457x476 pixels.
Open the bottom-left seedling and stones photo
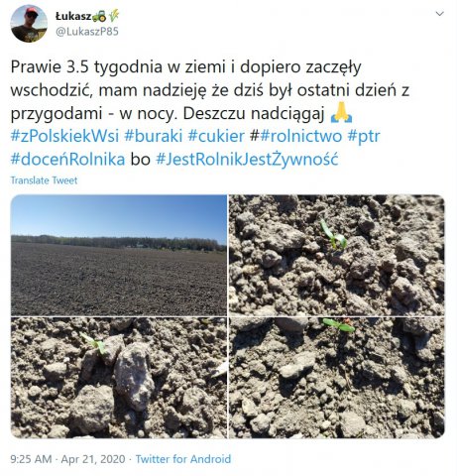[x=119, y=378]
